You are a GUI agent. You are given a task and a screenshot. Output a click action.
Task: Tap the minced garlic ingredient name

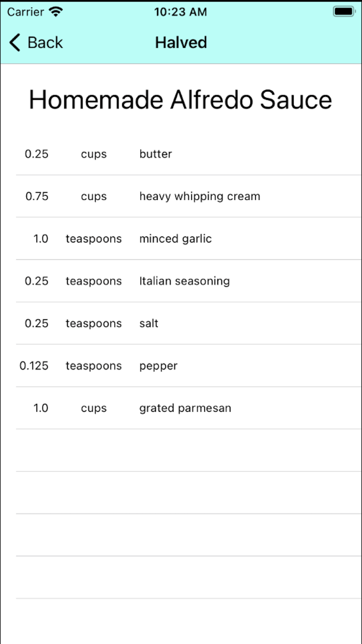[175, 239]
